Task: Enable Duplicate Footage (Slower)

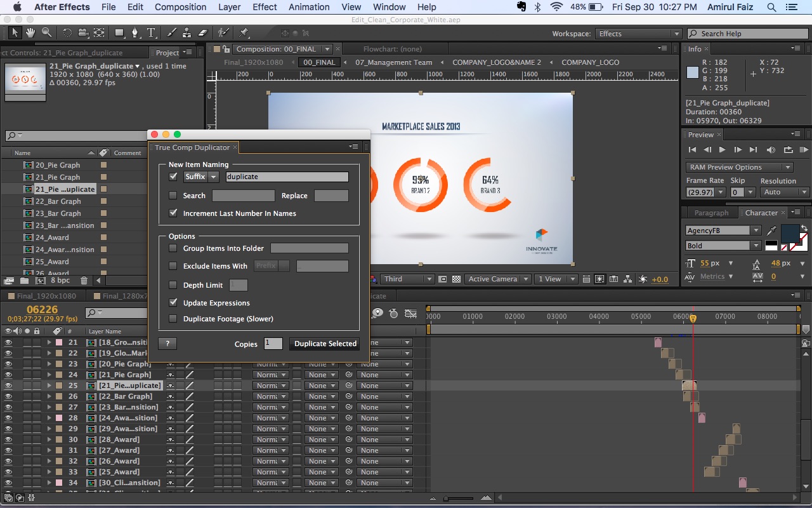Action: [x=173, y=319]
